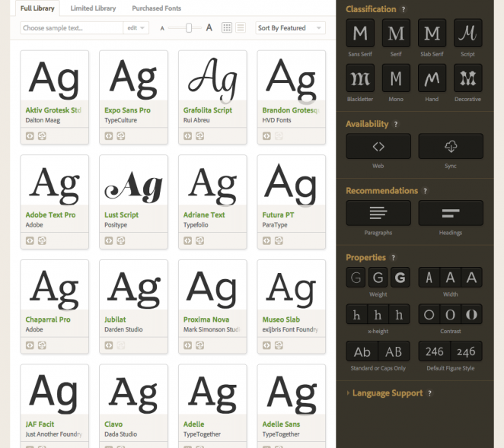Switch to list view layout
Viewport: 504px width, 448px height.
[240, 28]
